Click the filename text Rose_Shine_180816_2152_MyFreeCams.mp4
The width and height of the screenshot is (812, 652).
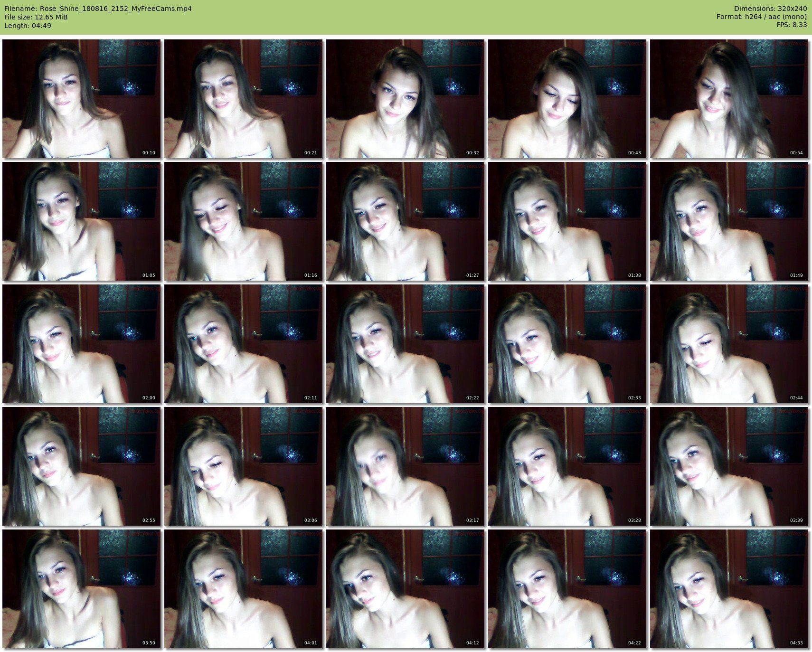pyautogui.click(x=116, y=9)
